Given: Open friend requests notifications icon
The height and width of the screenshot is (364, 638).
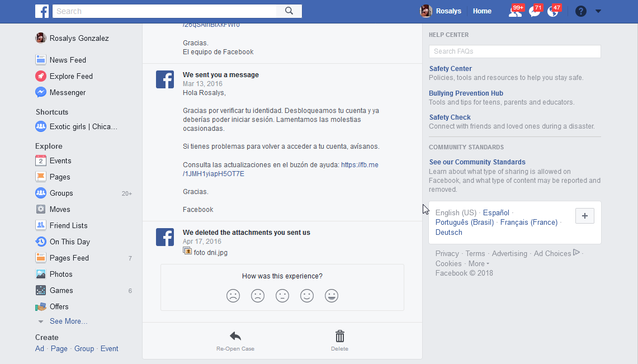Looking at the screenshot, I should pyautogui.click(x=515, y=11).
